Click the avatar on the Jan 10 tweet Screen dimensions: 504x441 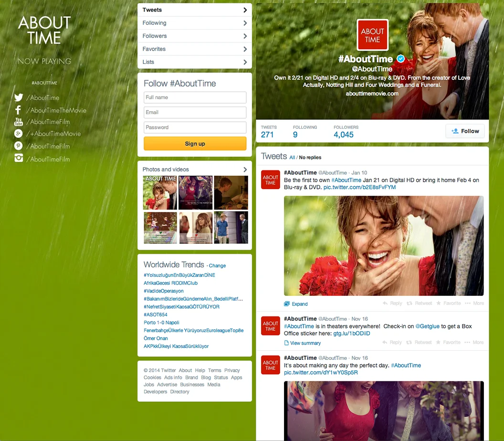pyautogui.click(x=270, y=179)
